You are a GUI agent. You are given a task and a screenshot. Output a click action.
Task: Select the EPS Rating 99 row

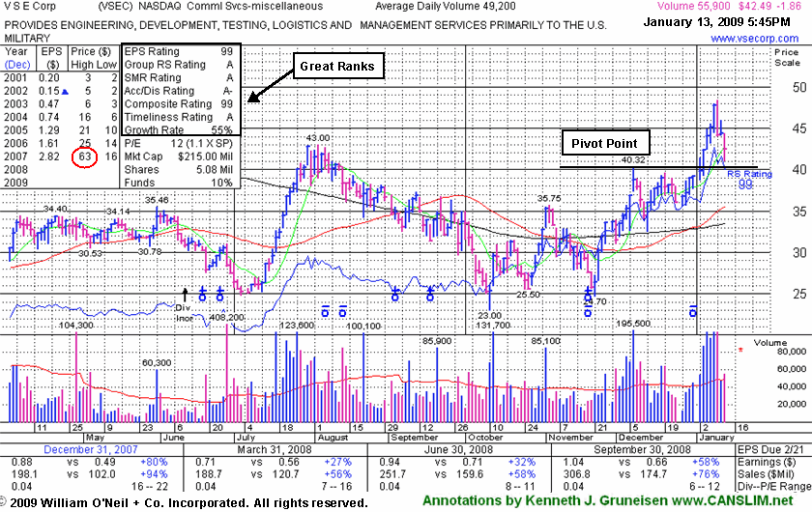[x=179, y=51]
